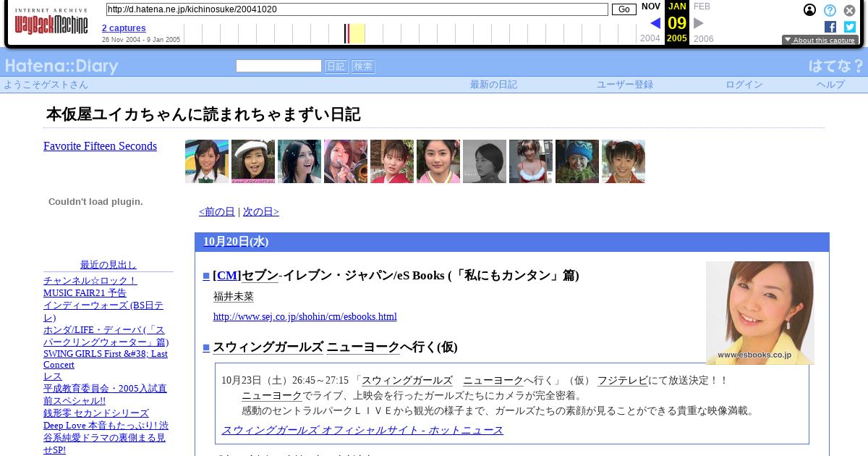Click sixth thumbnail, girl in pink kimono
Viewport: 868px width, 456px height.
click(438, 161)
